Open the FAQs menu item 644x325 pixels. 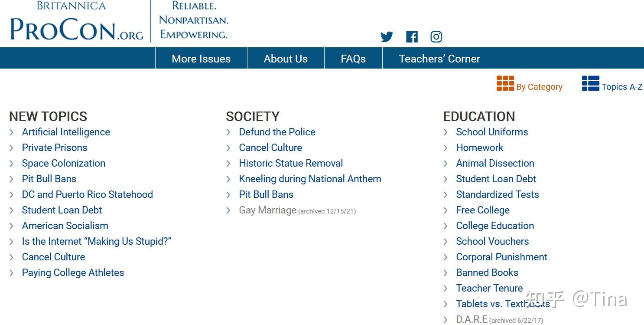click(x=353, y=59)
